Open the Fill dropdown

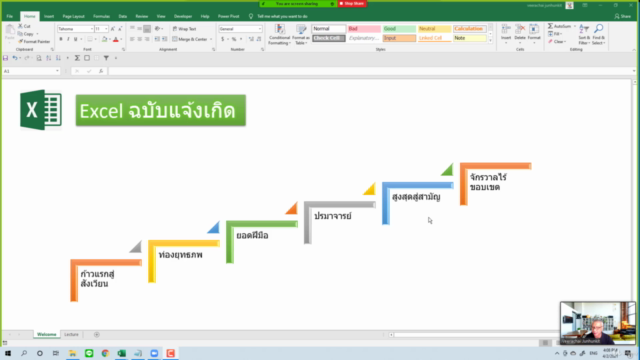[x=555, y=34]
